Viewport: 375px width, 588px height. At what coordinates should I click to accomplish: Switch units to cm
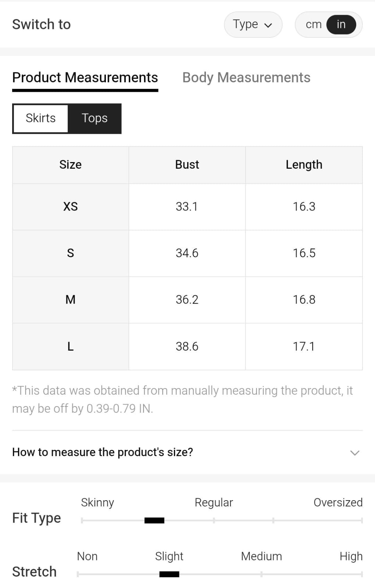(x=313, y=25)
